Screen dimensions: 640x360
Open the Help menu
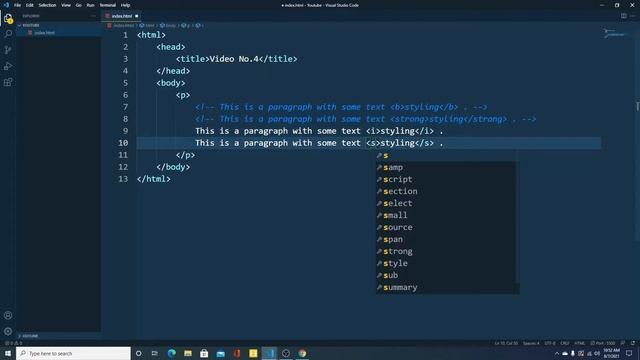[126, 5]
